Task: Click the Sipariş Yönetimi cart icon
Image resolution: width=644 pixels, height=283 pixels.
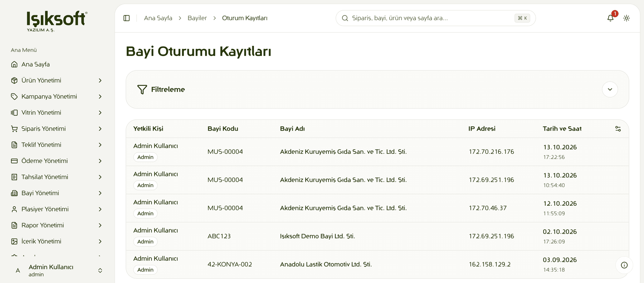Action: (14, 129)
